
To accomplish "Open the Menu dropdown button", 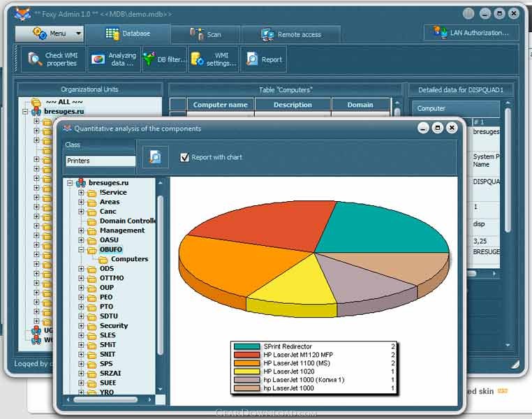I will [49, 34].
